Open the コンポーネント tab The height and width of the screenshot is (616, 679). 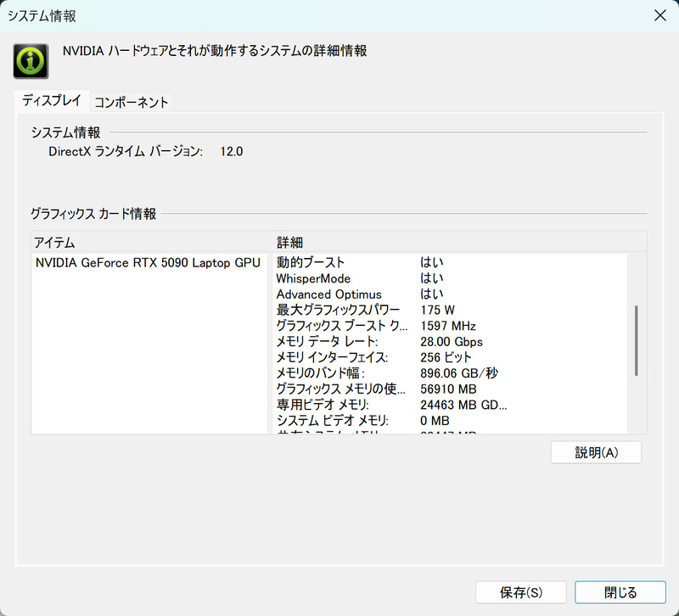click(x=132, y=103)
